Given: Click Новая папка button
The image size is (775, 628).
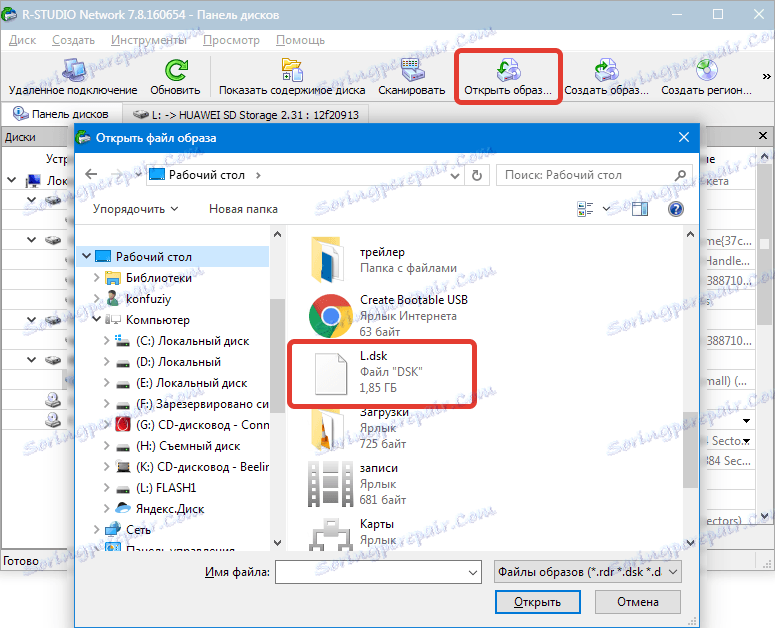Looking at the screenshot, I should (243, 209).
